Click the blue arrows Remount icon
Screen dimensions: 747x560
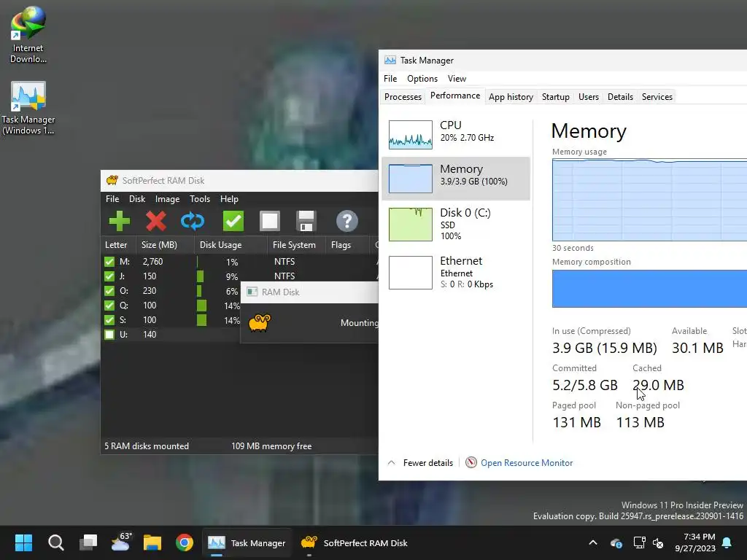click(x=193, y=221)
